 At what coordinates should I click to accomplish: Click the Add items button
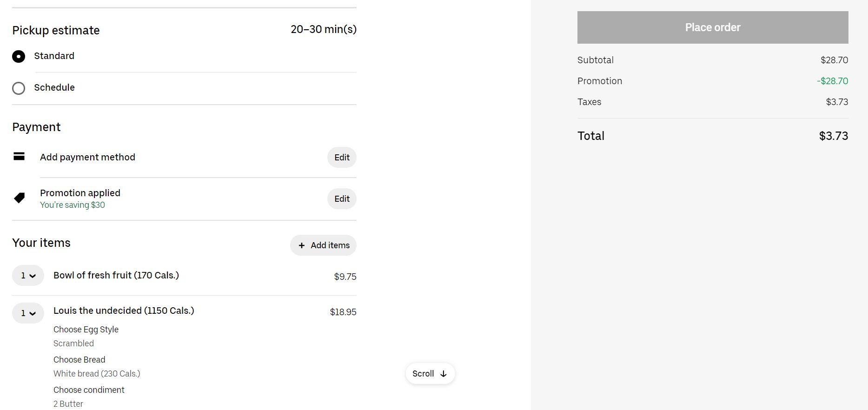[324, 245]
